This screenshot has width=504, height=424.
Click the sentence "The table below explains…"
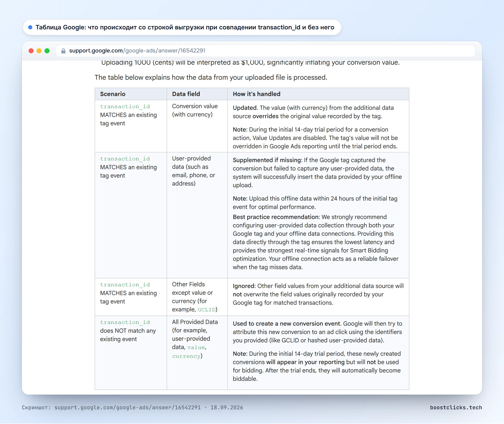tap(211, 77)
